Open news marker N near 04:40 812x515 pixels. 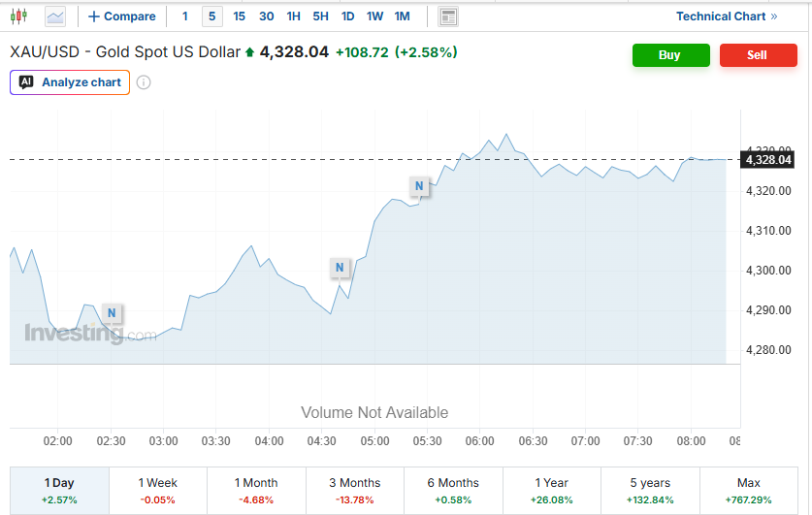[x=340, y=268]
